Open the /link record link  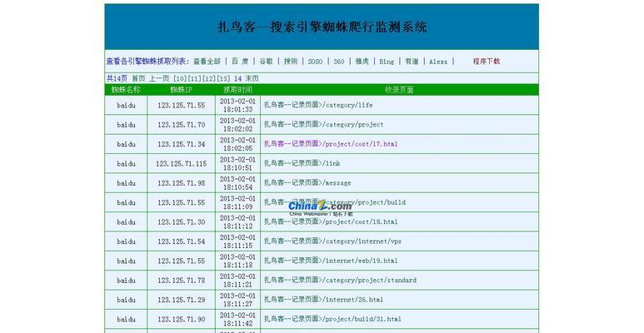coord(302,163)
